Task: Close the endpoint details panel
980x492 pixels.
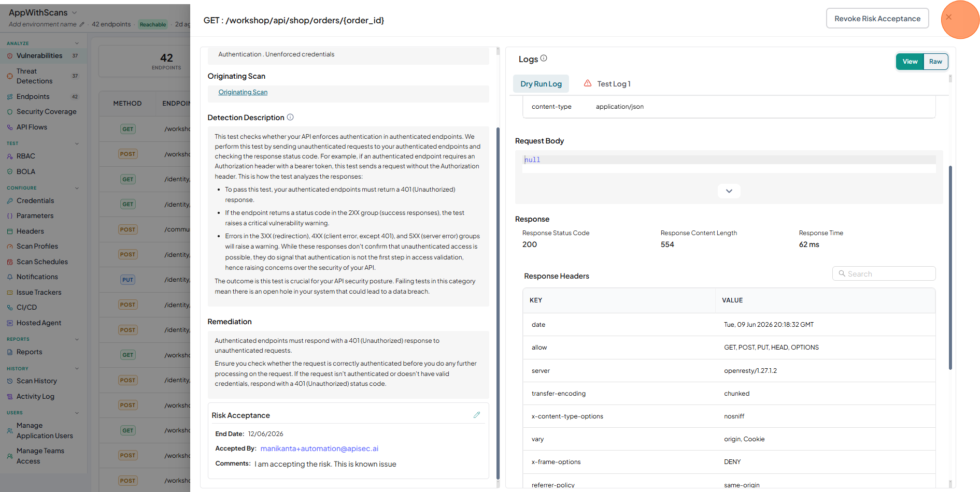Action: pyautogui.click(x=948, y=17)
